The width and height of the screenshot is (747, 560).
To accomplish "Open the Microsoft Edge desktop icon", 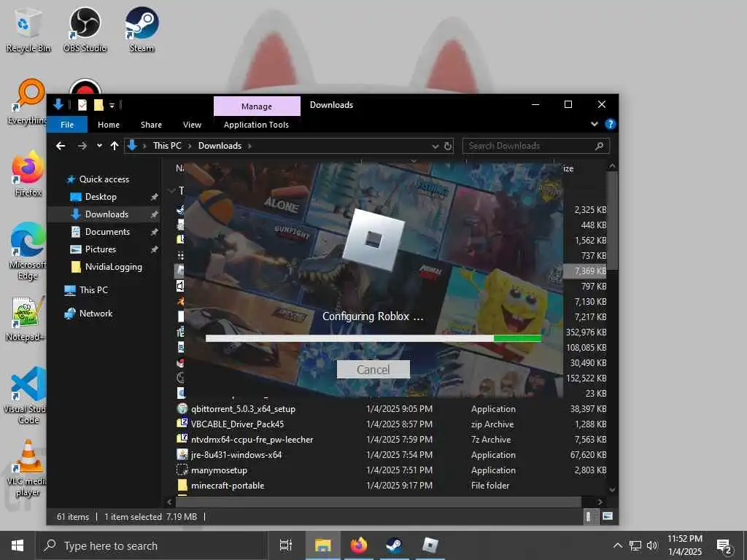I will 28,252.
